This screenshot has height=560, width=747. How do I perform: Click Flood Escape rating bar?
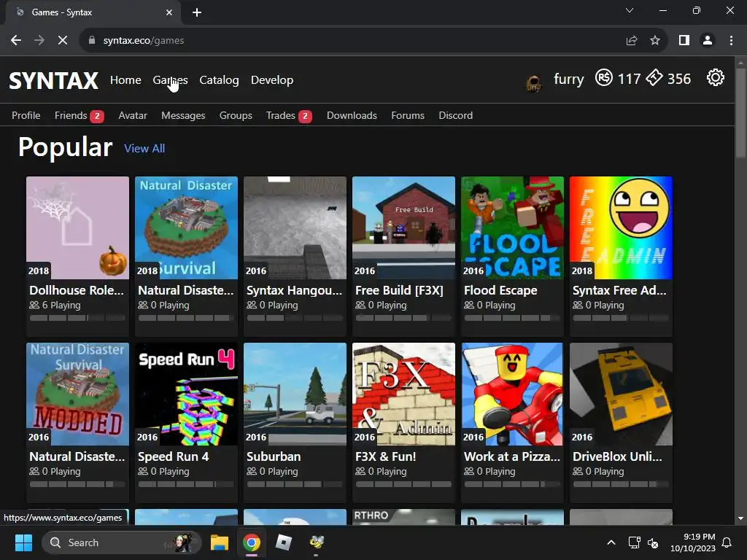tap(512, 318)
